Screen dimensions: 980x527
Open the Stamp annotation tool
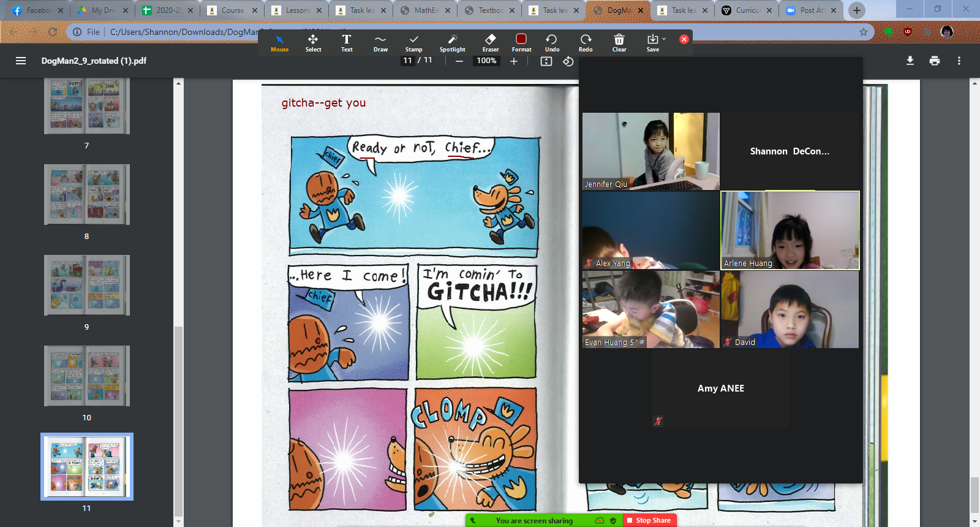coord(414,43)
